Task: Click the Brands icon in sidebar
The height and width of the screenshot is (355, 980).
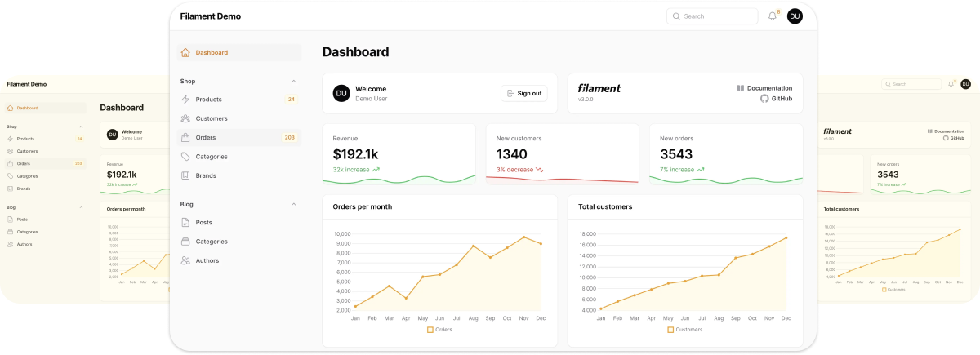Action: pyautogui.click(x=185, y=175)
